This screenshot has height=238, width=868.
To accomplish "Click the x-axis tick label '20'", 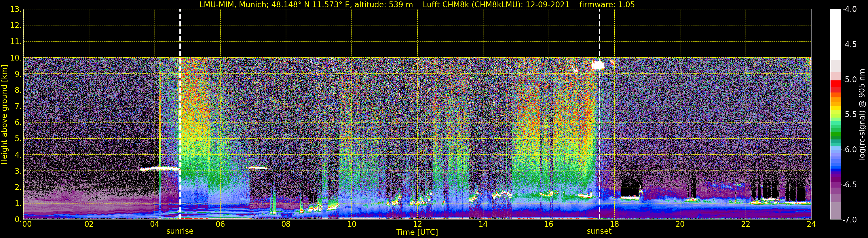I will coord(680,224).
